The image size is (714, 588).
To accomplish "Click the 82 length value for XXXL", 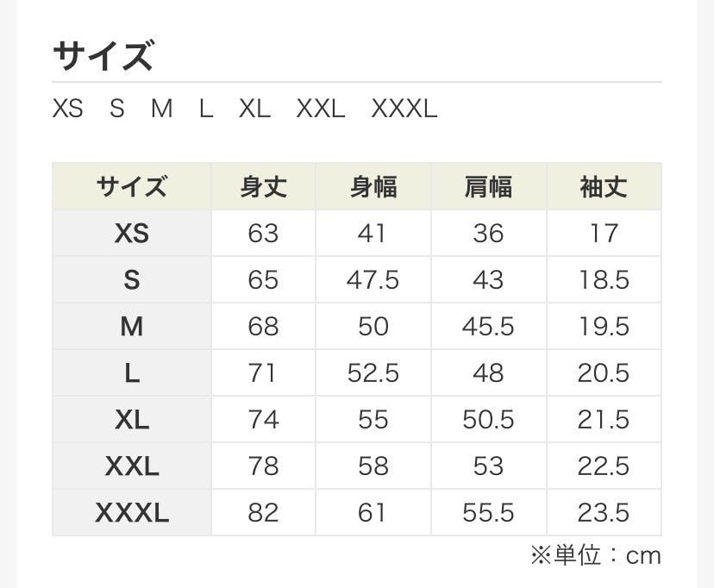I will [x=264, y=512].
